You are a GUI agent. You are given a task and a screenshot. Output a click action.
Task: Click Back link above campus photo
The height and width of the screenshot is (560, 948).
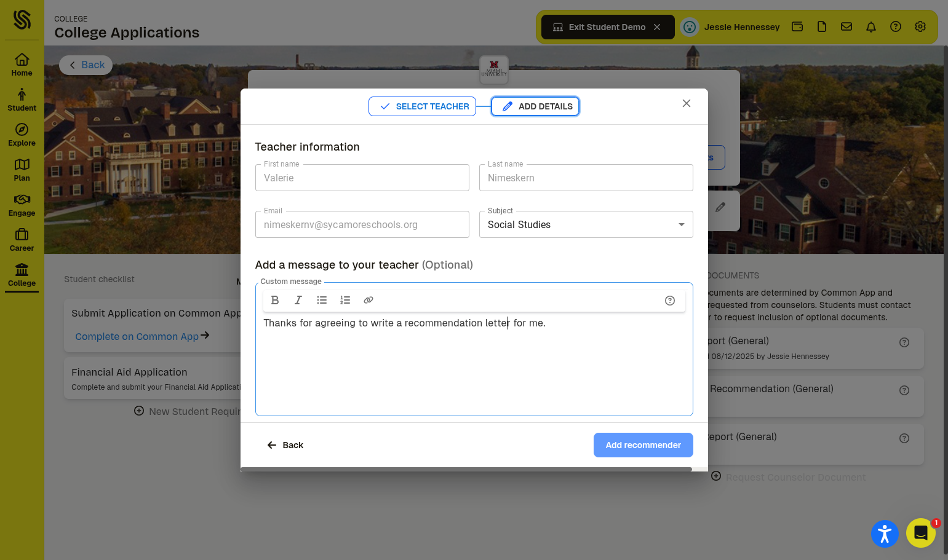tap(86, 65)
